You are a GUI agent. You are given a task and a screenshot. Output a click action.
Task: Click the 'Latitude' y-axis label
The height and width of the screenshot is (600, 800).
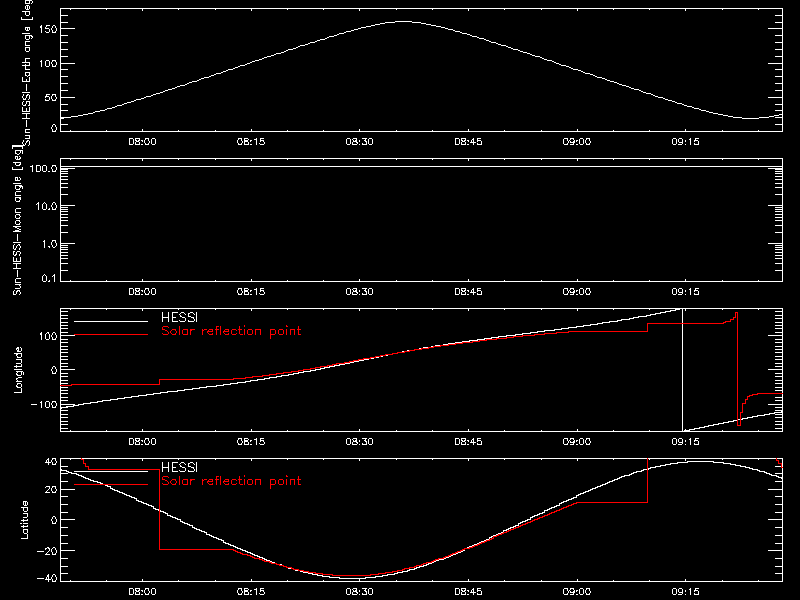coord(24,520)
